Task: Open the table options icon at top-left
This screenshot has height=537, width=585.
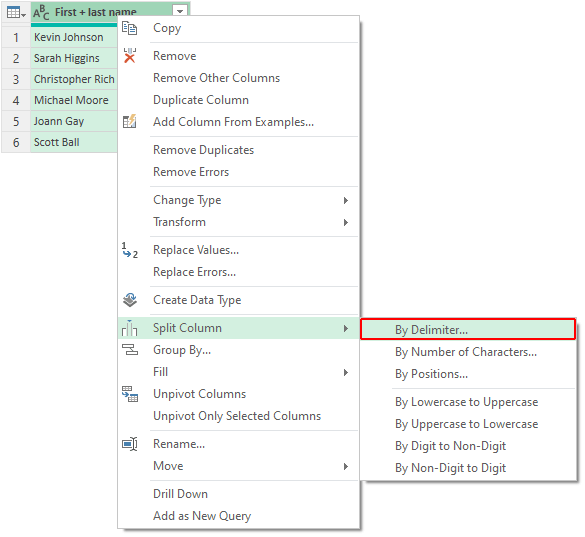Action: [x=16, y=13]
